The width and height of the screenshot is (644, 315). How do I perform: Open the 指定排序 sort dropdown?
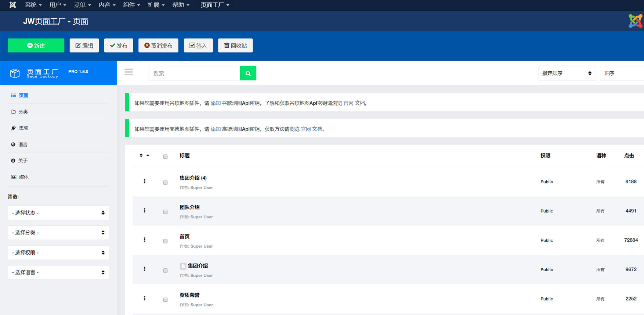tap(567, 73)
